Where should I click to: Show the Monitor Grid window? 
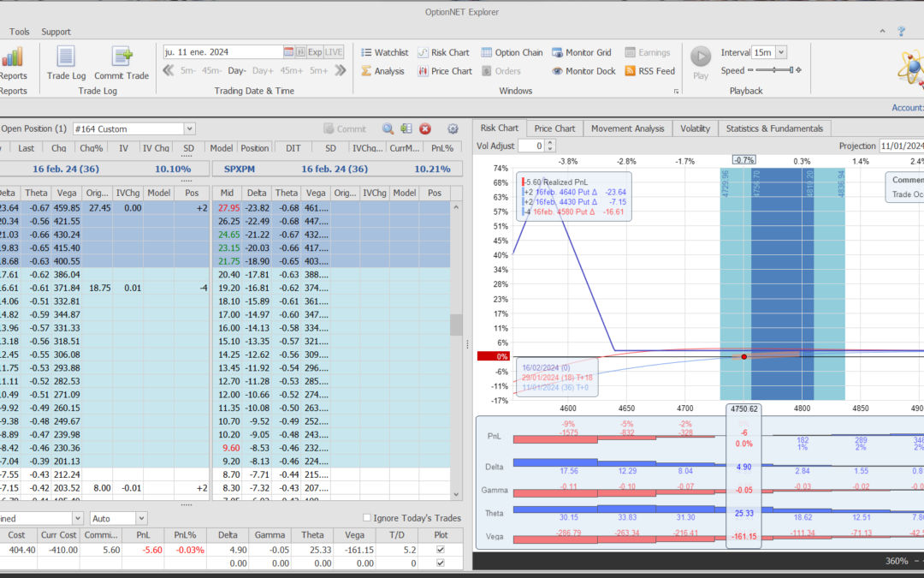[582, 52]
